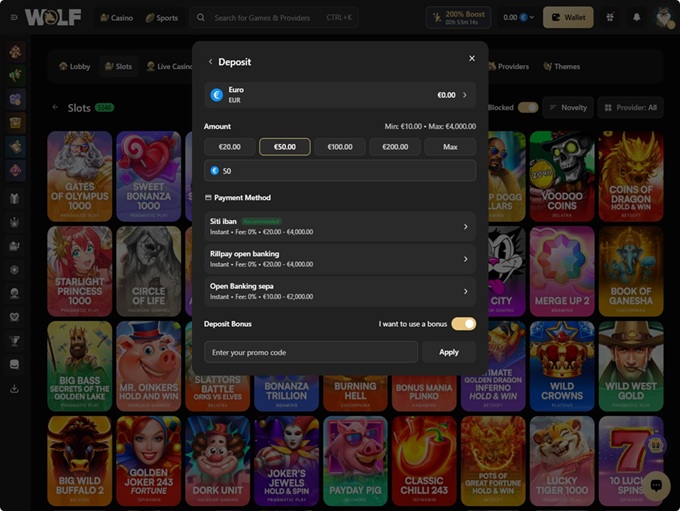Click the download app sidebar icon
Screen dimensions: 680x511
pos(14,388)
